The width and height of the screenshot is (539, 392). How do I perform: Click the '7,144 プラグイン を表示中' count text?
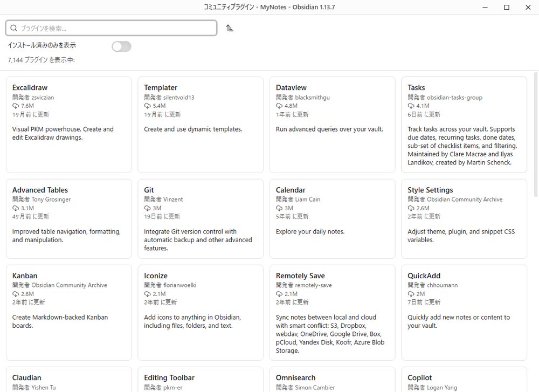tap(42, 60)
